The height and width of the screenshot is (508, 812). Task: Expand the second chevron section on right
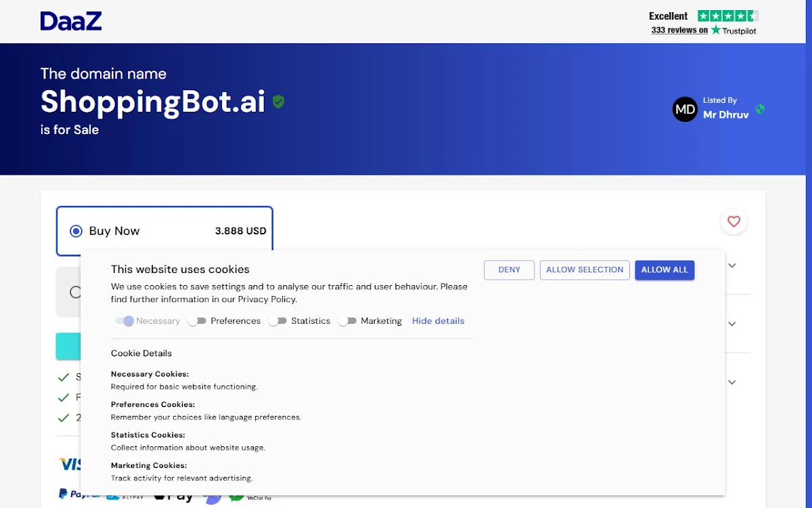tap(732, 324)
